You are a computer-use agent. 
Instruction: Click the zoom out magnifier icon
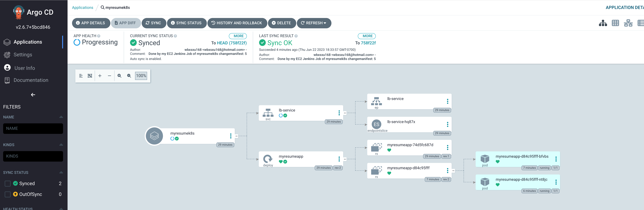(x=129, y=76)
